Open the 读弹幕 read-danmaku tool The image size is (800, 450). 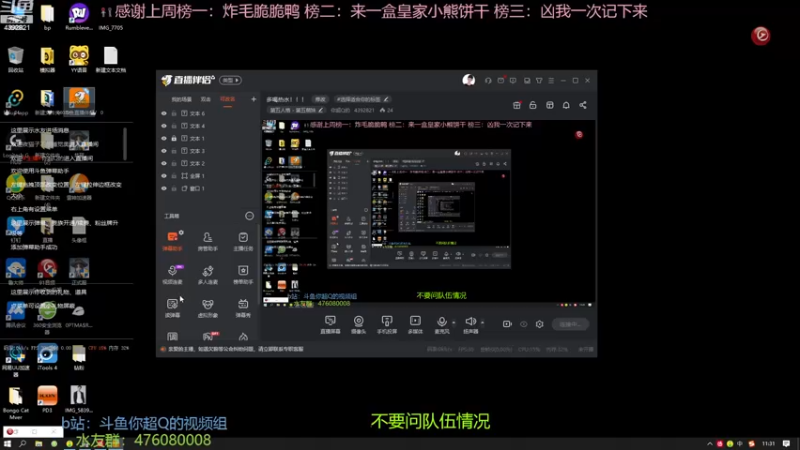172,308
